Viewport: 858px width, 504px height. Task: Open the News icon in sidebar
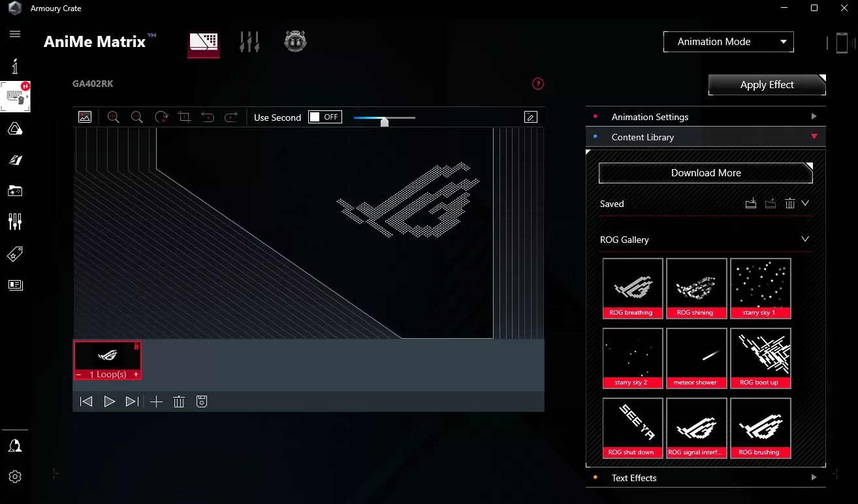pyautogui.click(x=15, y=285)
